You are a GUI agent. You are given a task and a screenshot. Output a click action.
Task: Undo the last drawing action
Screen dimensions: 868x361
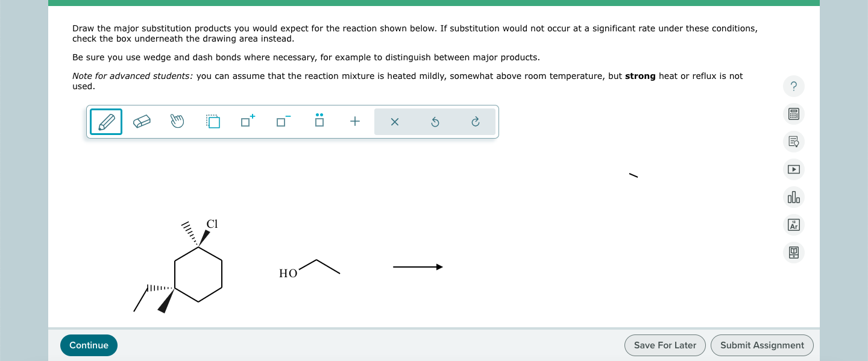click(435, 121)
